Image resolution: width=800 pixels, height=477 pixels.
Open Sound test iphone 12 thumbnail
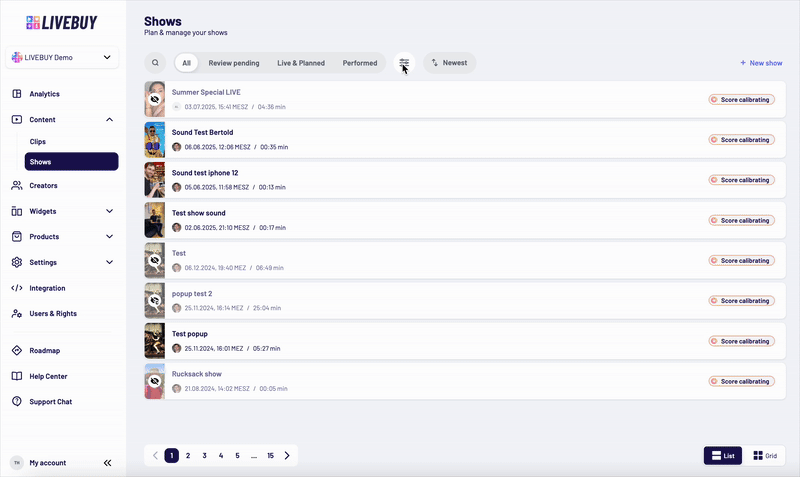tap(155, 180)
